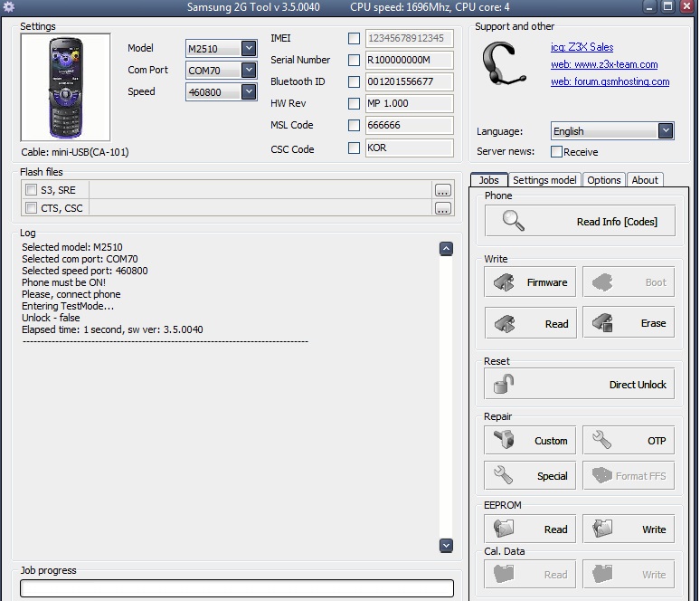Click the Bluetooth ID input field

point(410,81)
